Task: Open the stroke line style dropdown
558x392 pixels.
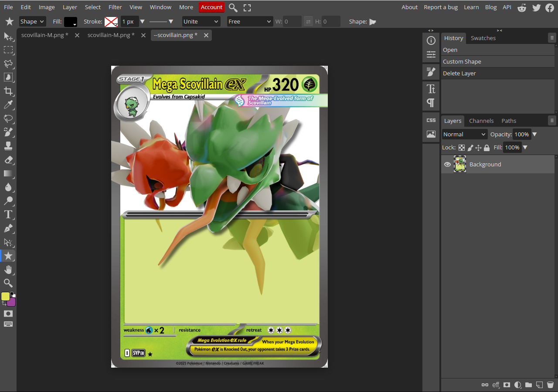Action: (161, 21)
